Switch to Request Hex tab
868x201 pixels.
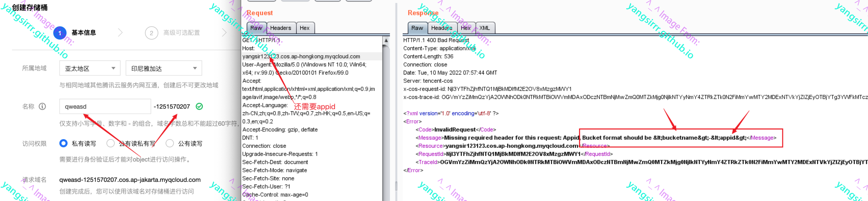point(305,28)
